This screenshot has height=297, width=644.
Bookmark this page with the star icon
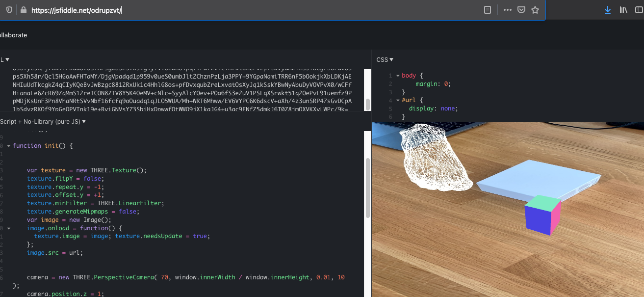(x=535, y=9)
